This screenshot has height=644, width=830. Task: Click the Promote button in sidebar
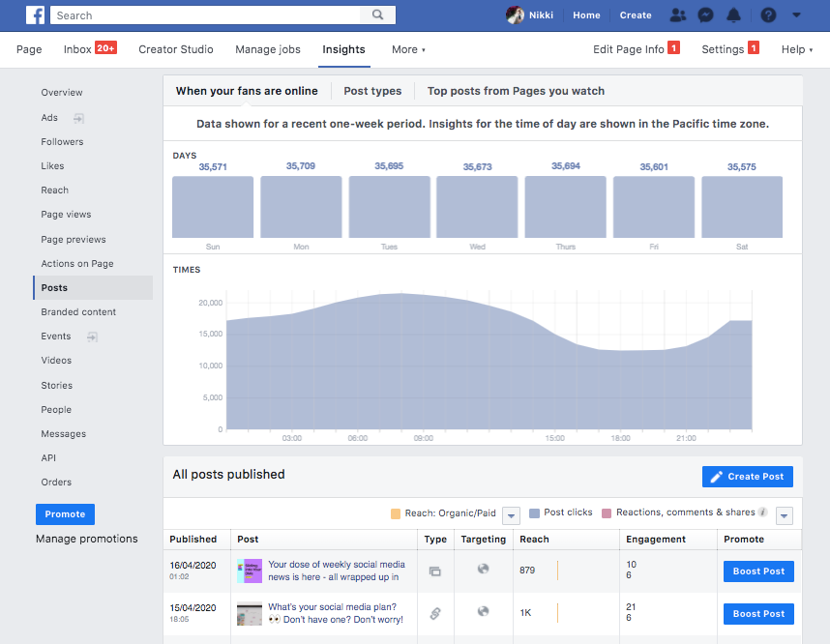tap(65, 513)
